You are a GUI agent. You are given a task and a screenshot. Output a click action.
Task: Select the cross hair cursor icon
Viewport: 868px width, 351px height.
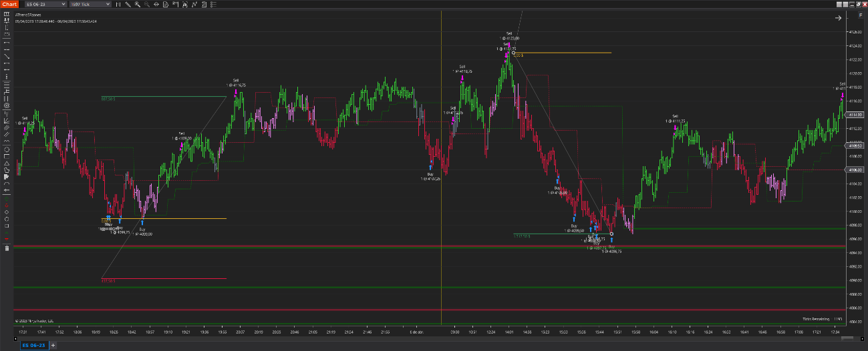point(156,4)
